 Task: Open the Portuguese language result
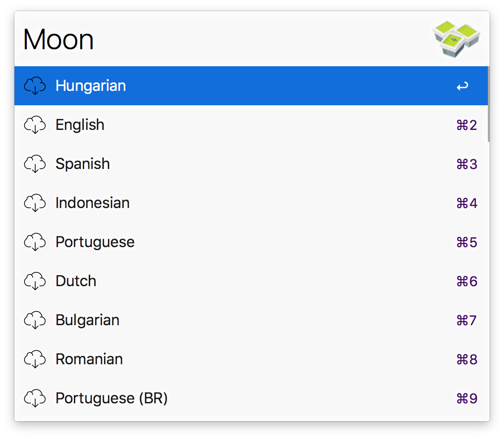pyautogui.click(x=95, y=242)
